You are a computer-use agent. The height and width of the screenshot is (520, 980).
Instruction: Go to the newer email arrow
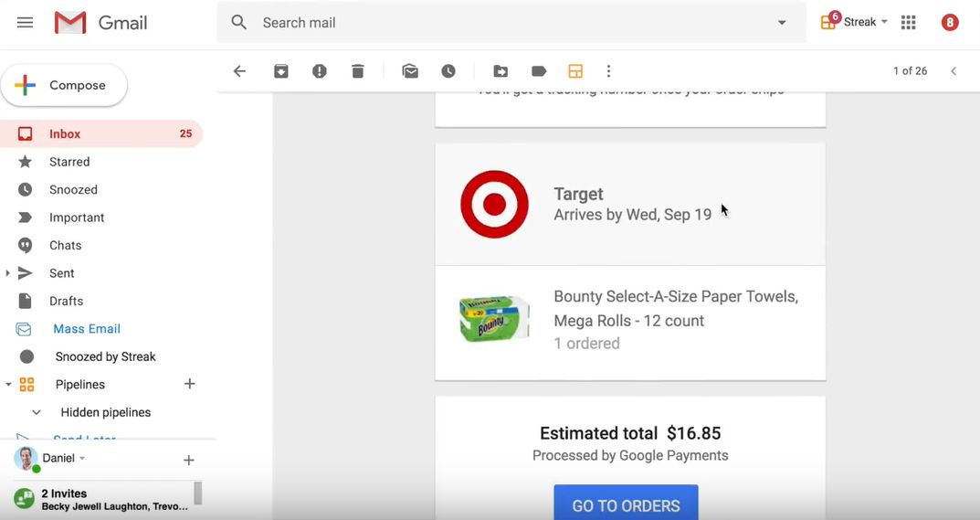click(x=954, y=70)
